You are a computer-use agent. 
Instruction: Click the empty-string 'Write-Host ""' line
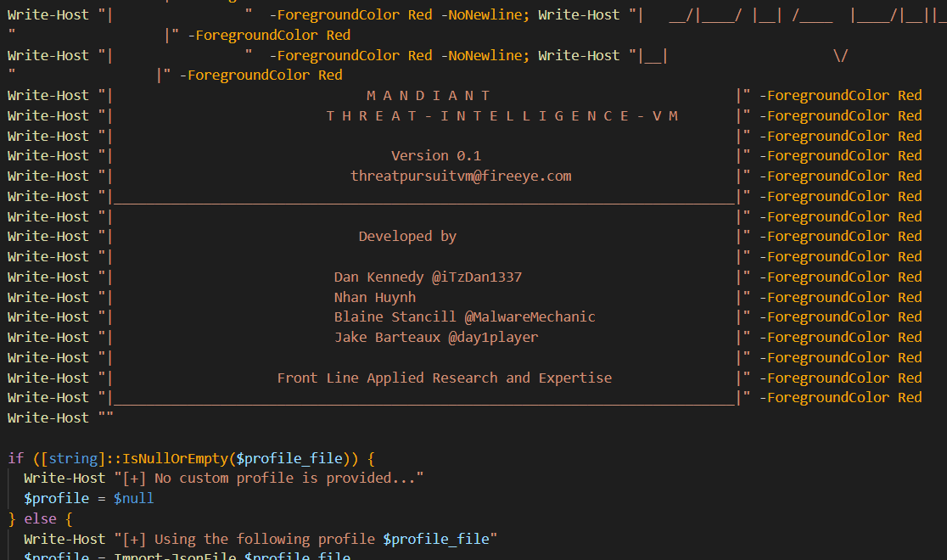(60, 418)
